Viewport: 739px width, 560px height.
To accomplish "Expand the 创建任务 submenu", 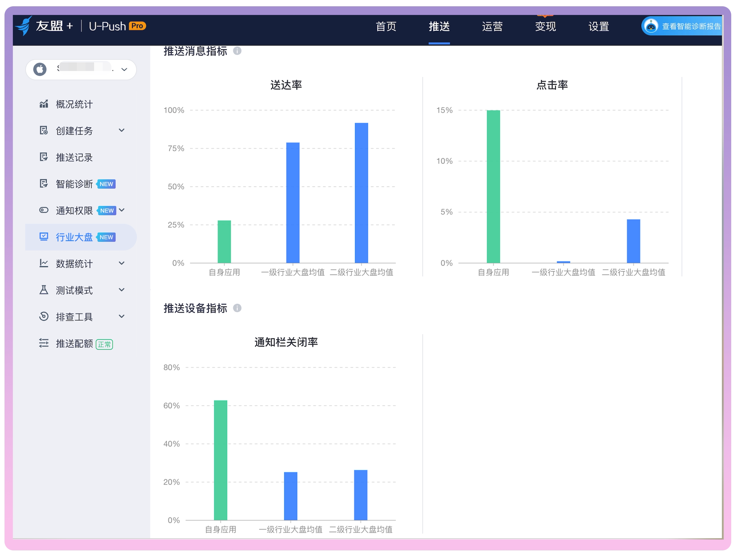I will point(122,131).
